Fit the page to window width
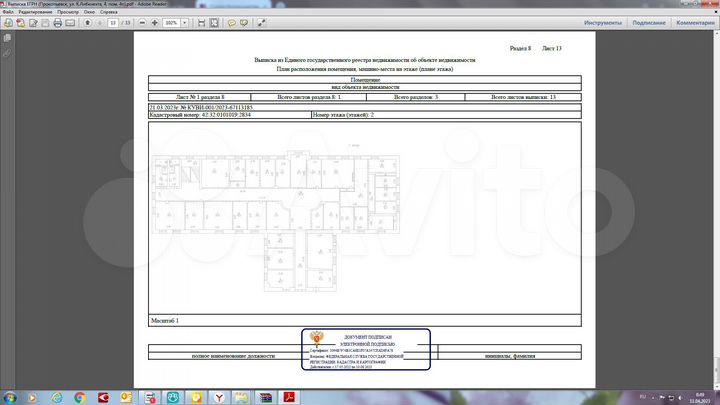720x405 pixels. (201, 21)
